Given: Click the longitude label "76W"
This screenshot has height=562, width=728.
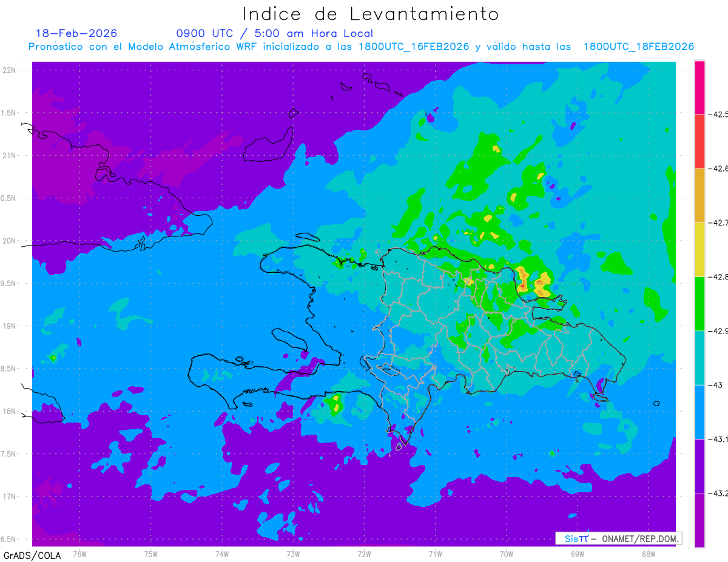Looking at the screenshot, I should [79, 554].
